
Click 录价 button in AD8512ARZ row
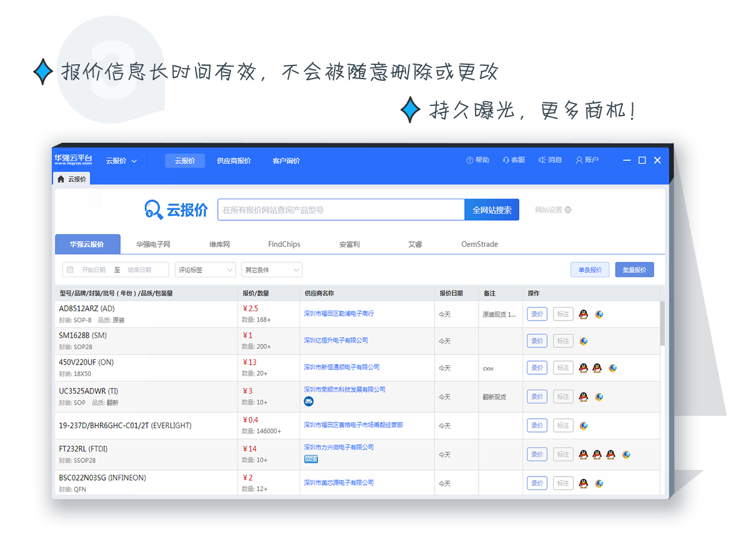click(537, 314)
